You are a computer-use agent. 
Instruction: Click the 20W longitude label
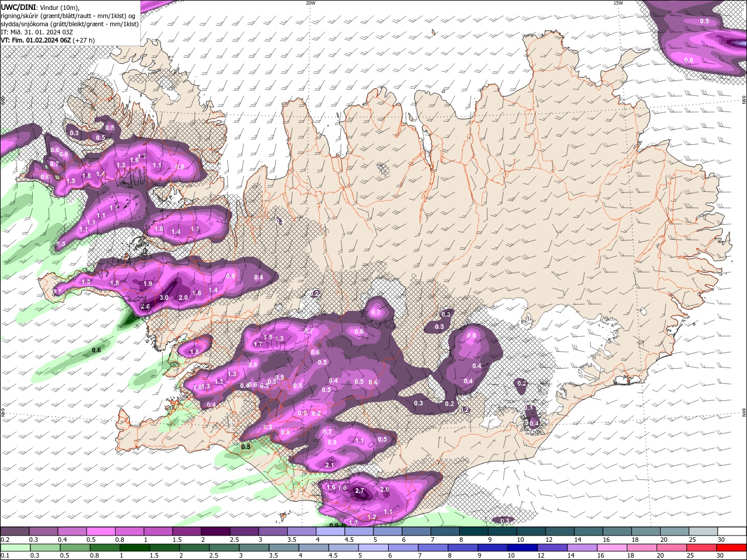(310, 3)
